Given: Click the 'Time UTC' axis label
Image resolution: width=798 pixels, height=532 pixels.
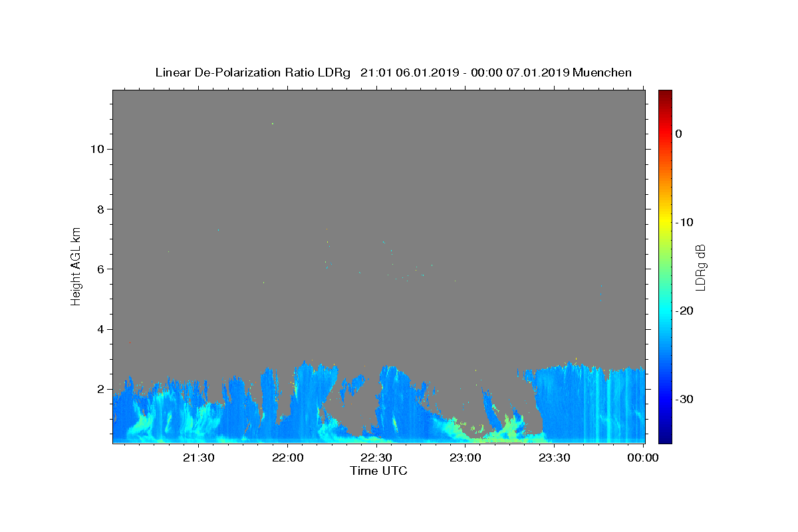Looking at the screenshot, I should click(x=378, y=471).
